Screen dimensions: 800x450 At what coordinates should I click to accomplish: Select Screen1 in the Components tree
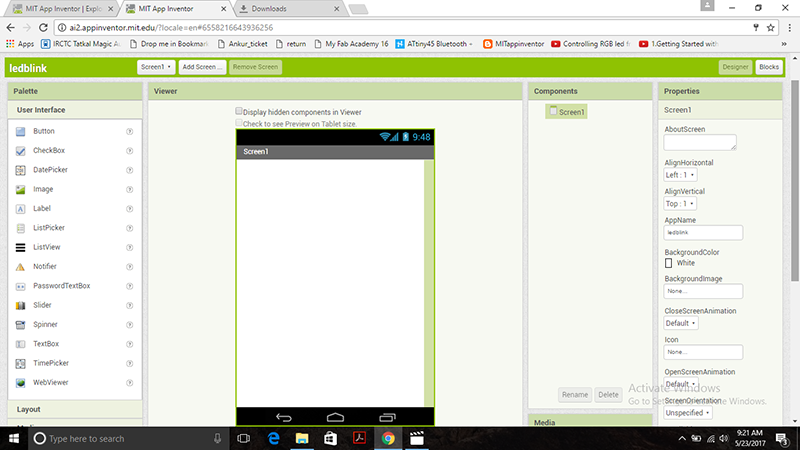pos(566,112)
